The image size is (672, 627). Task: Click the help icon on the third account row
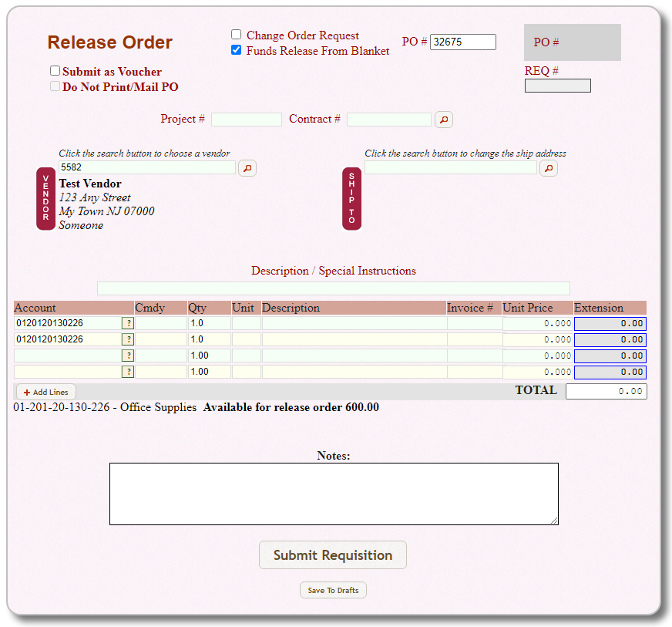click(128, 356)
